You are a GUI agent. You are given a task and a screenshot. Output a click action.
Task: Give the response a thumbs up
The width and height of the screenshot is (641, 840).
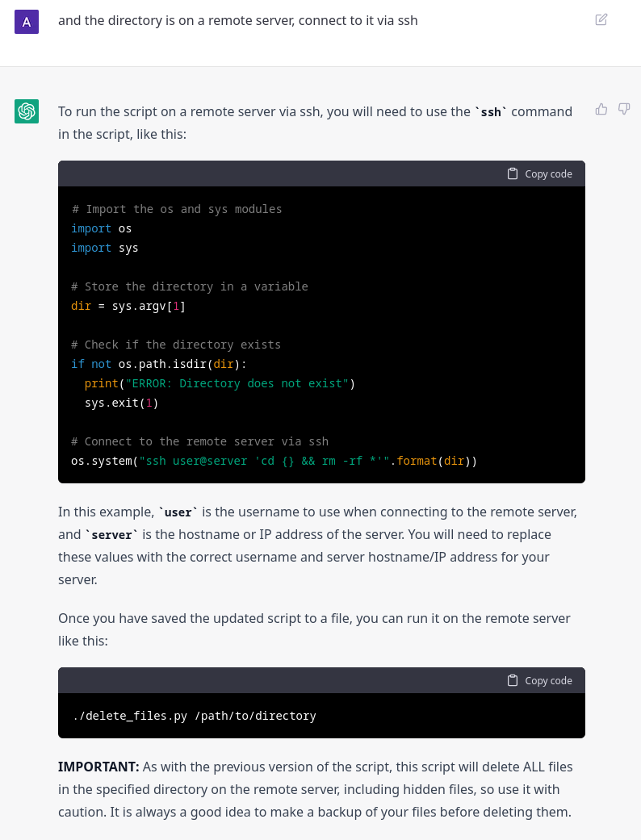(x=601, y=109)
